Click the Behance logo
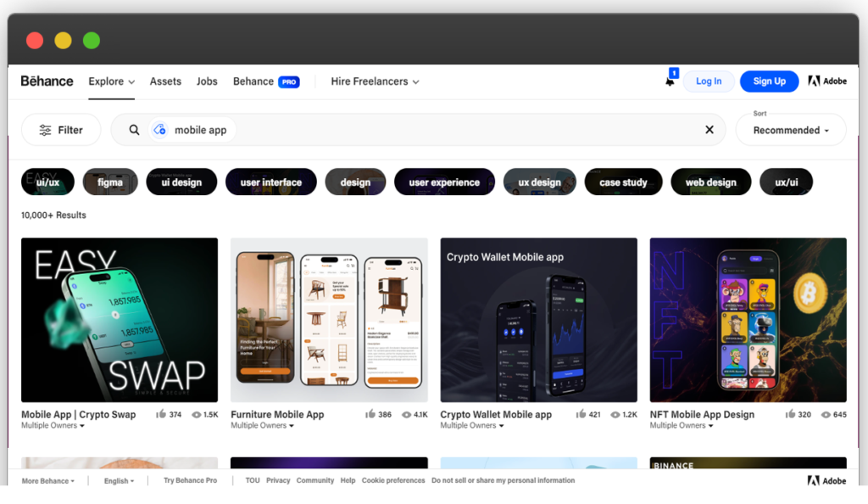The image size is (868, 504). (47, 81)
